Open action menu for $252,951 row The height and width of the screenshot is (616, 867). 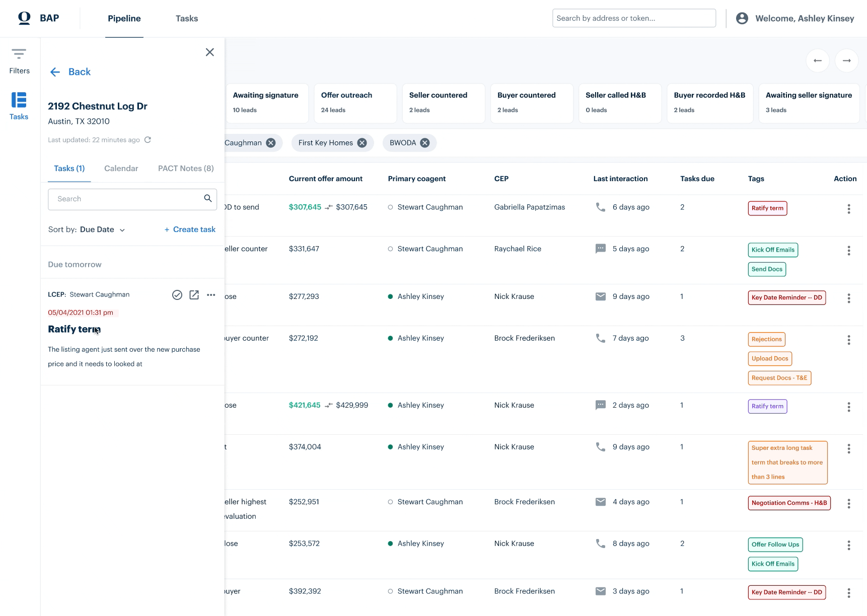848,504
